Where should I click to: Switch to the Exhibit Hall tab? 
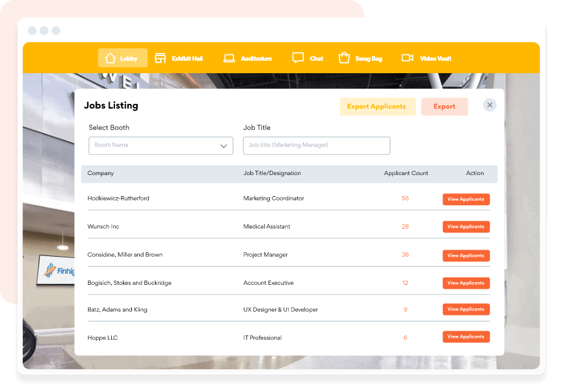tap(187, 59)
